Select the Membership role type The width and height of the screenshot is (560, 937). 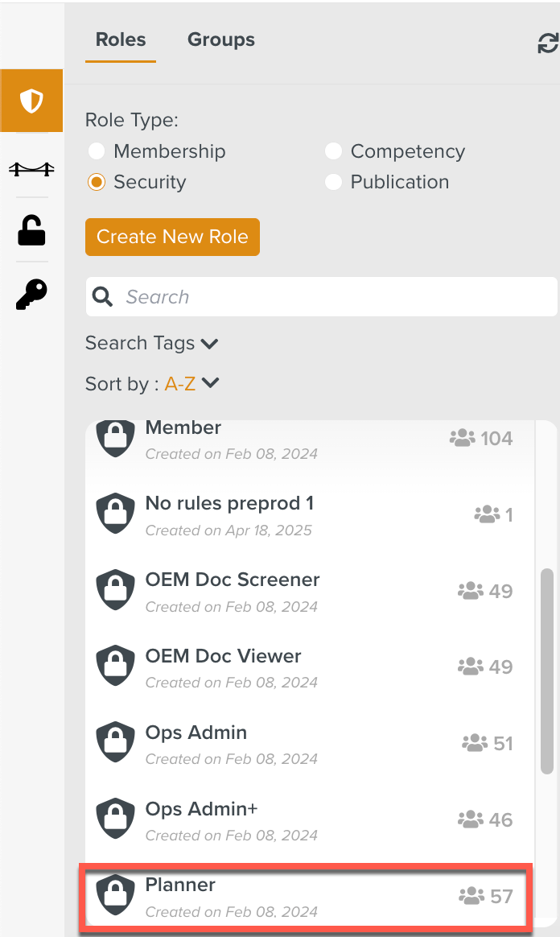click(97, 151)
